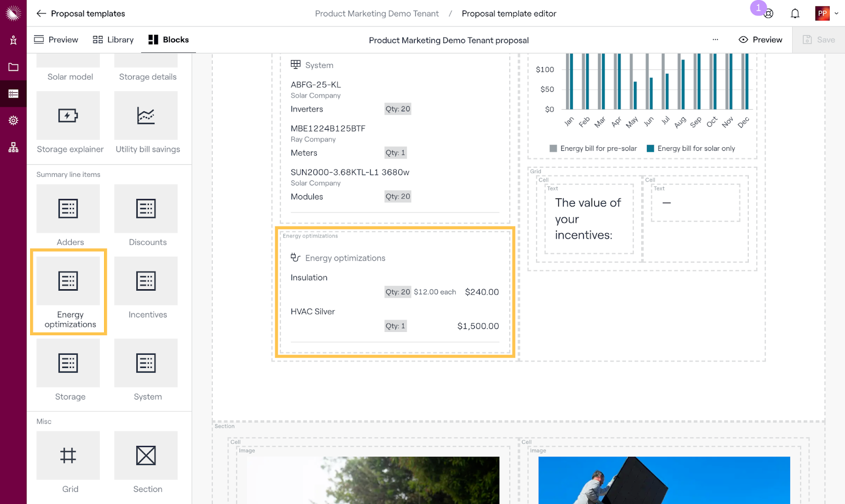Click the Storage explainer block icon
Screen dimensions: 845x504
pyautogui.click(x=68, y=116)
